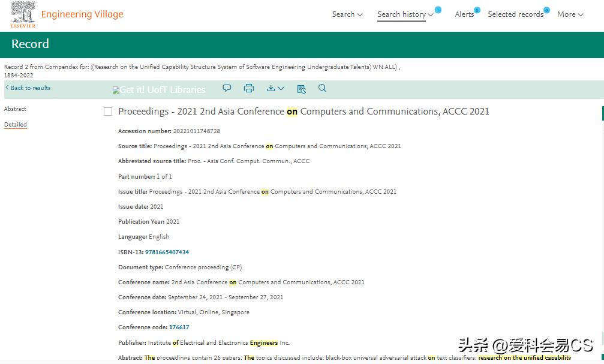
Task: Go back to results
Action: (28, 88)
